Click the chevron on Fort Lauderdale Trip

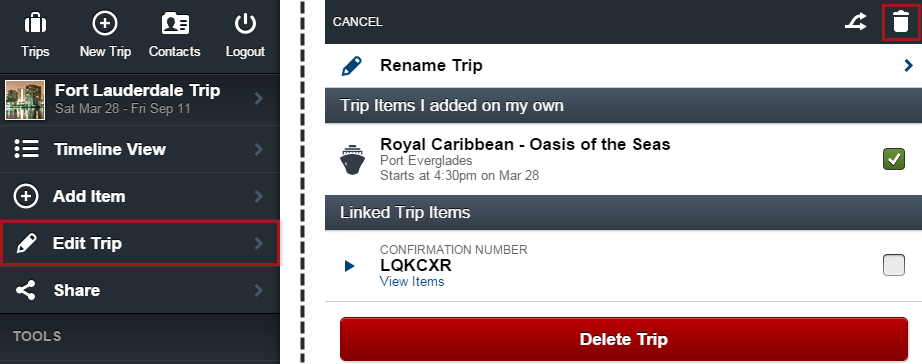click(259, 99)
